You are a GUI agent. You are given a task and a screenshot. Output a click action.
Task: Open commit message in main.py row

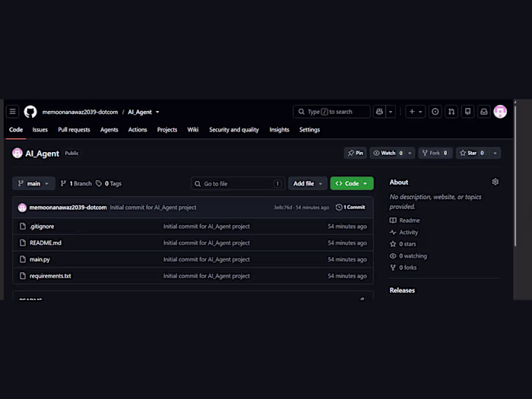207,260
